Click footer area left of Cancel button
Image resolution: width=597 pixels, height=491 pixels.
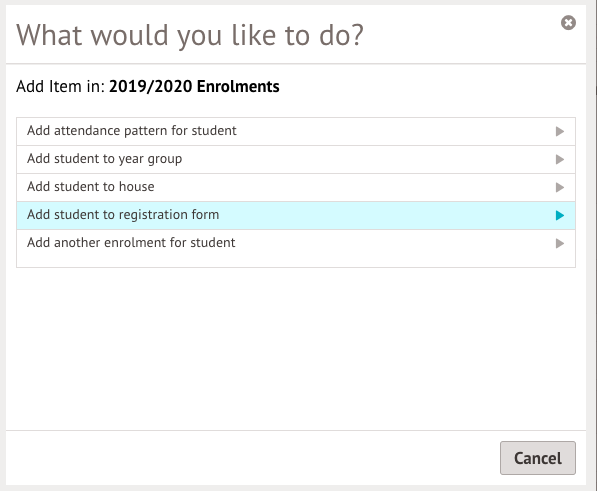coord(251,458)
